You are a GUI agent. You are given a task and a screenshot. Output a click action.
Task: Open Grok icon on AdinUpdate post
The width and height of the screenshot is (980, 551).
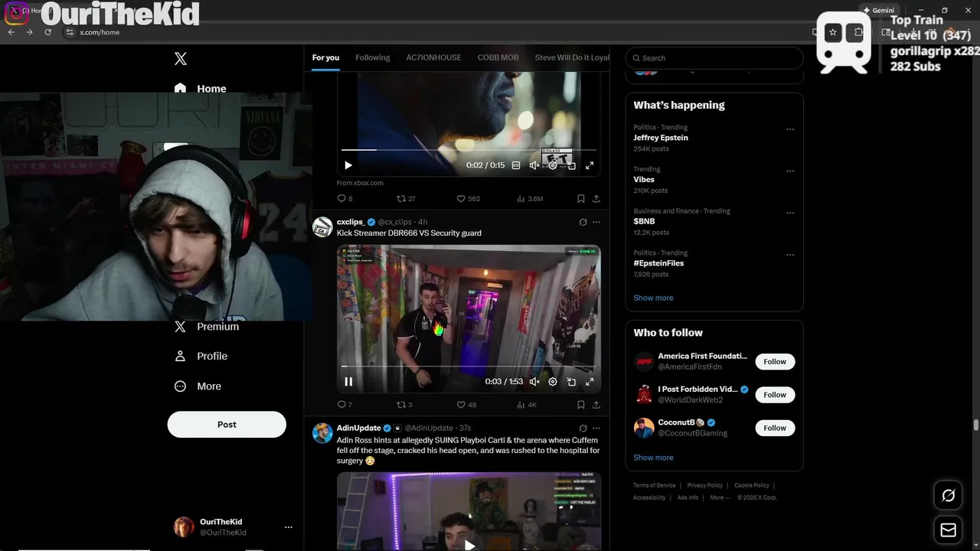pyautogui.click(x=583, y=429)
